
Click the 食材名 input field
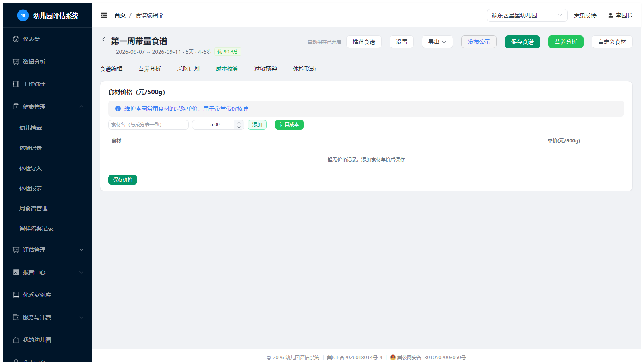(149, 125)
